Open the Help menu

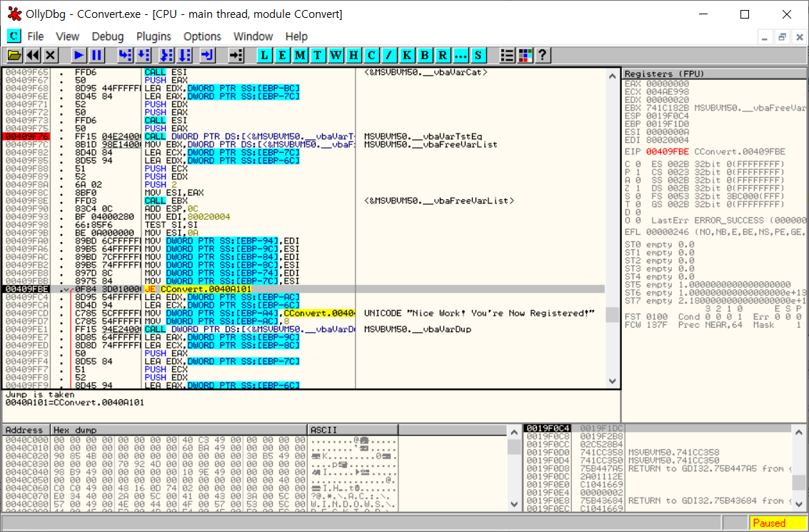click(296, 36)
